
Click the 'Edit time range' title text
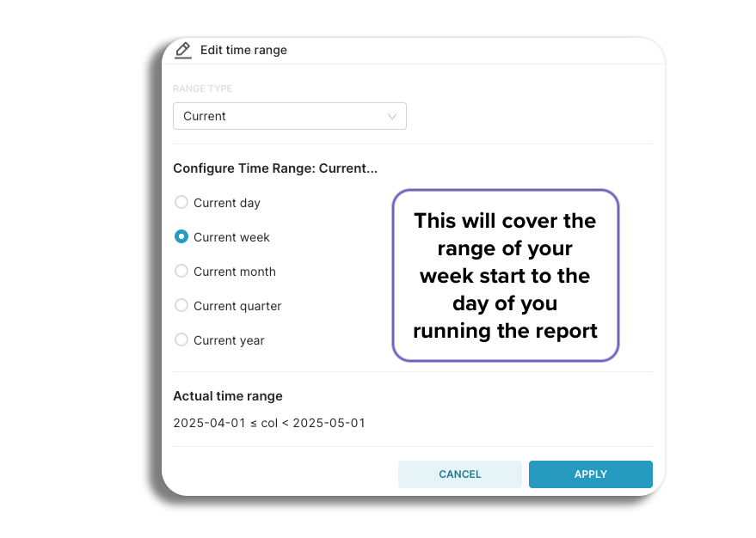(x=243, y=50)
